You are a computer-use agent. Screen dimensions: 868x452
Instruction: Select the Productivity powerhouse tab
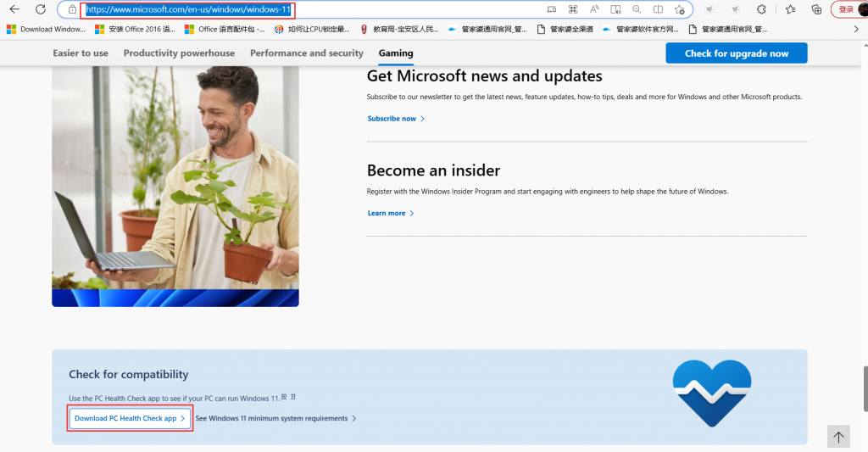(x=179, y=53)
